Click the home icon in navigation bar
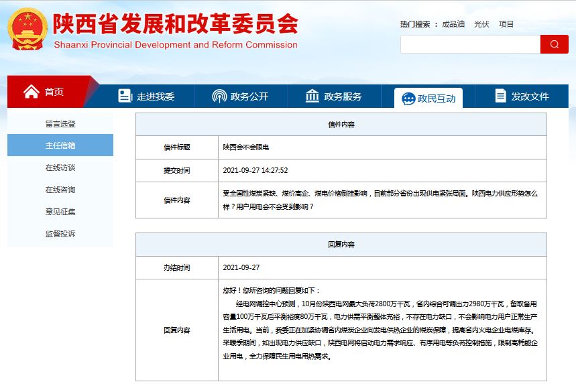The width and height of the screenshot is (576, 392). (31, 92)
